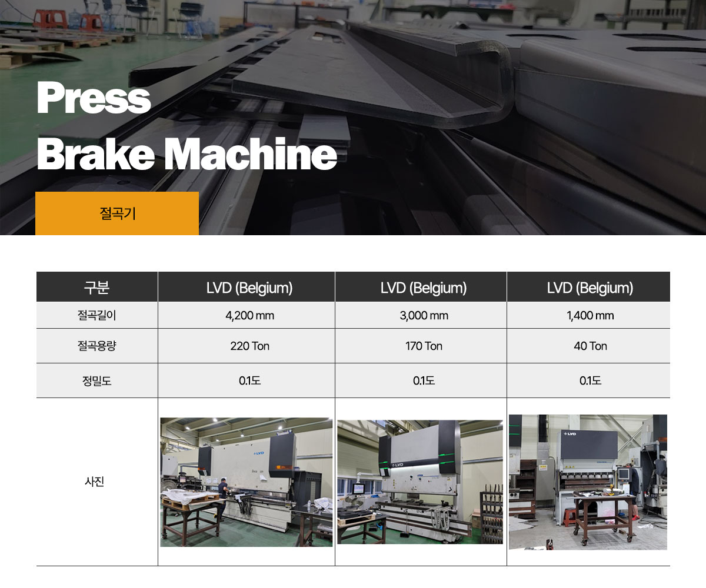Open the 4,200 mm LVD machine photo
This screenshot has height=588, width=706.
(x=246, y=482)
